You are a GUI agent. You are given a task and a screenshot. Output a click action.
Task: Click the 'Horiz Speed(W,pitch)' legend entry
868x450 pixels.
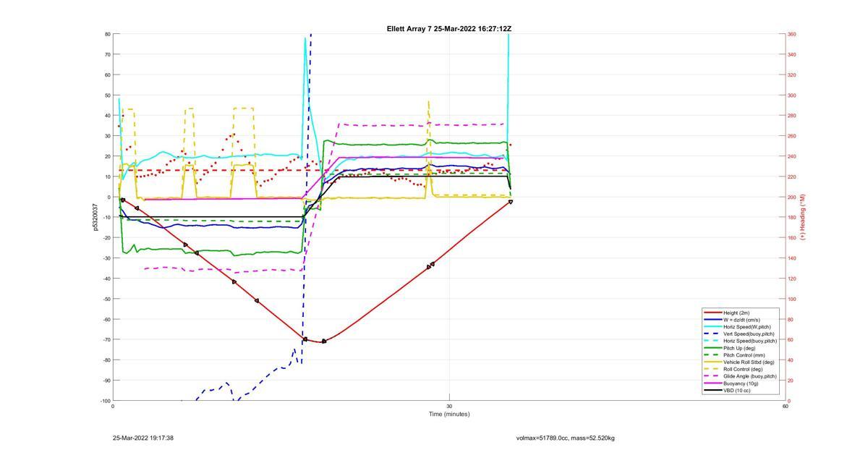[x=741, y=327]
